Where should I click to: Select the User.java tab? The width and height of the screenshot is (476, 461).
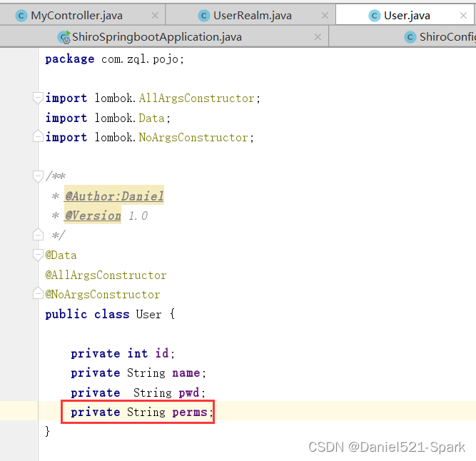click(405, 15)
